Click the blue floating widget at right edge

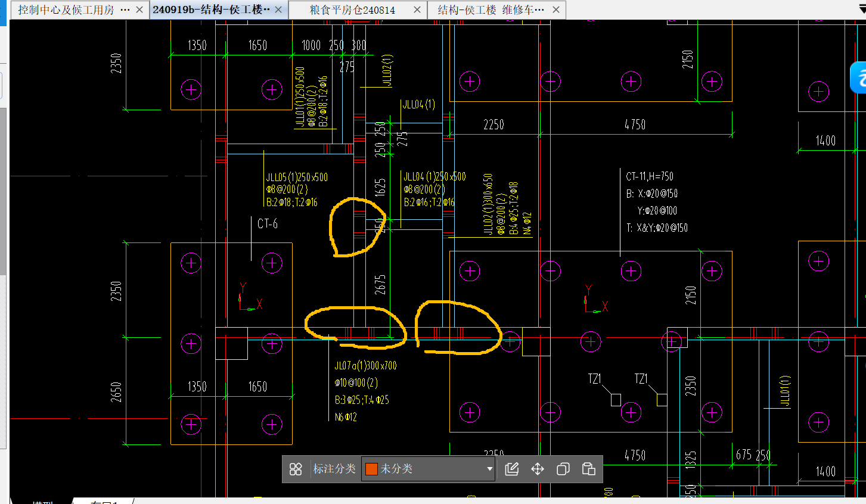tap(858, 77)
